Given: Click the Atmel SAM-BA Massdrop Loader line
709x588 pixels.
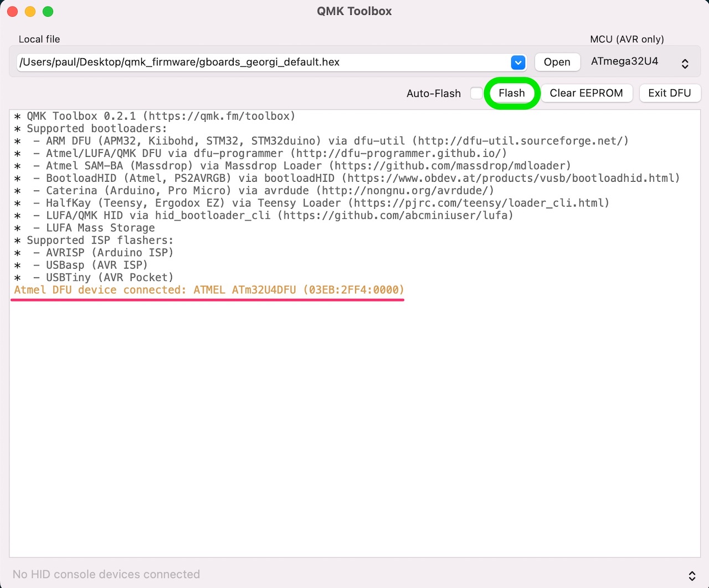Looking at the screenshot, I should coord(292,166).
